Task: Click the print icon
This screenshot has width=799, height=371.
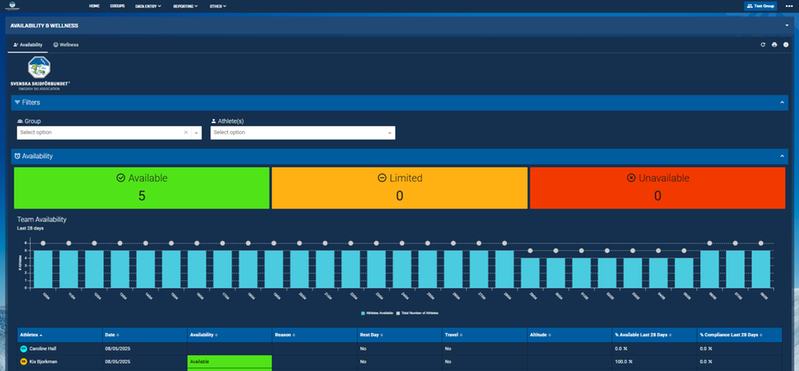Action: (774, 45)
